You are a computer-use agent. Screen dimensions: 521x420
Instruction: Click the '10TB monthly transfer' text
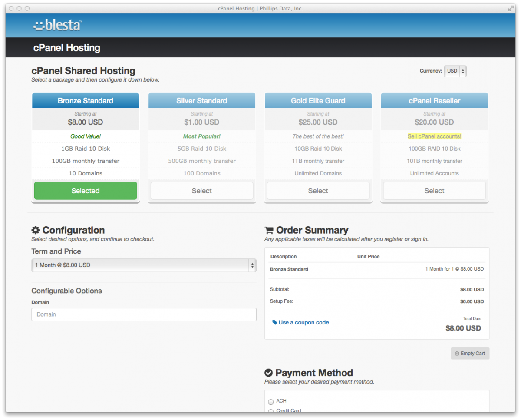coord(435,161)
